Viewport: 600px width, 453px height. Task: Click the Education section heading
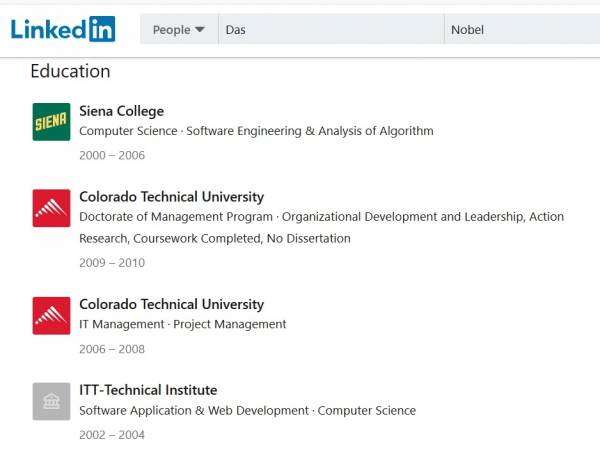tap(70, 72)
